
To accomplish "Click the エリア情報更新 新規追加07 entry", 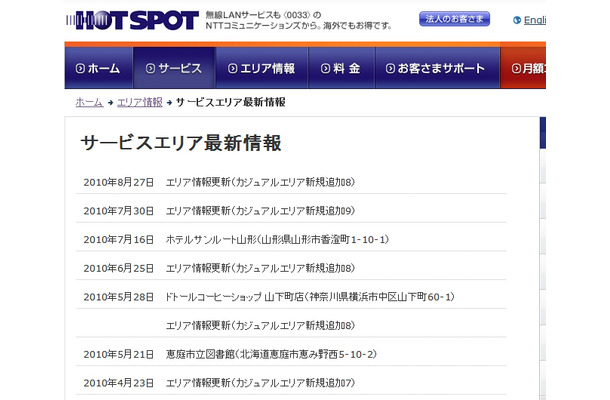I will tap(260, 383).
